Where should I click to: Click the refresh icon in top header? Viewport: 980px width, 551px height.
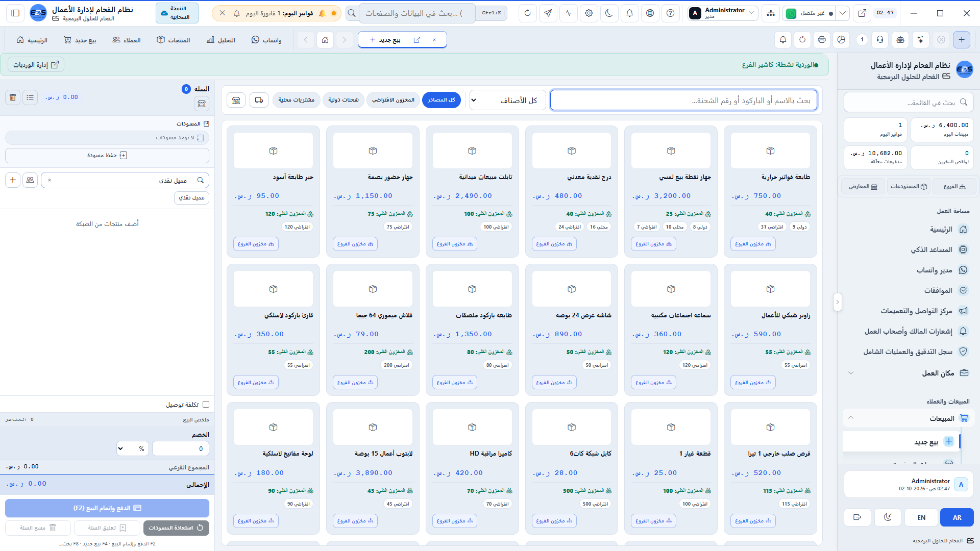tap(527, 13)
